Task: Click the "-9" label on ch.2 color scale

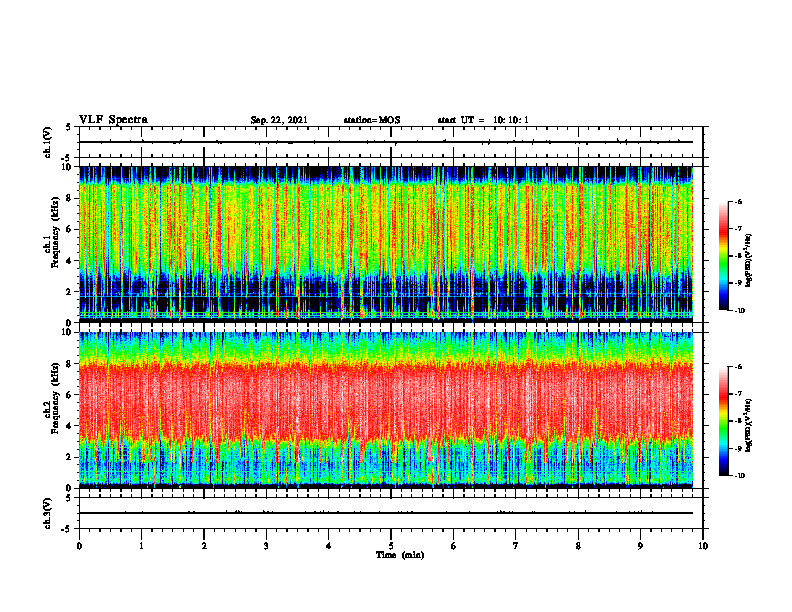Action: (738, 448)
